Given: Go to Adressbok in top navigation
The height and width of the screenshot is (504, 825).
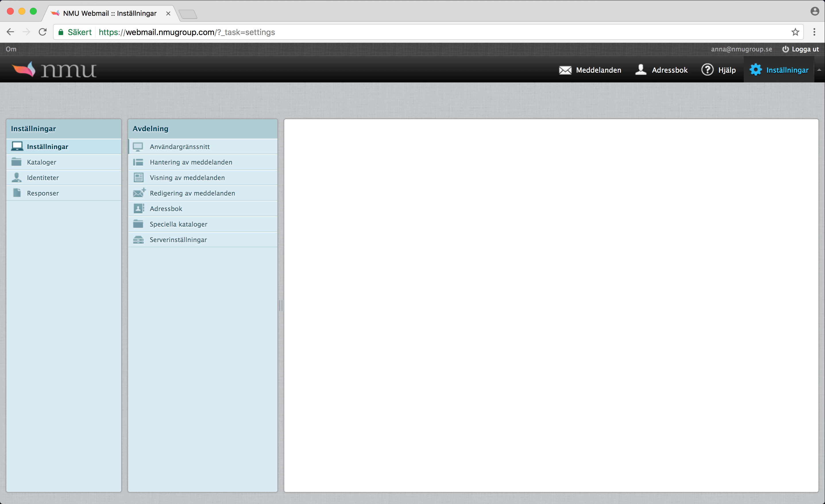Looking at the screenshot, I should (x=661, y=70).
